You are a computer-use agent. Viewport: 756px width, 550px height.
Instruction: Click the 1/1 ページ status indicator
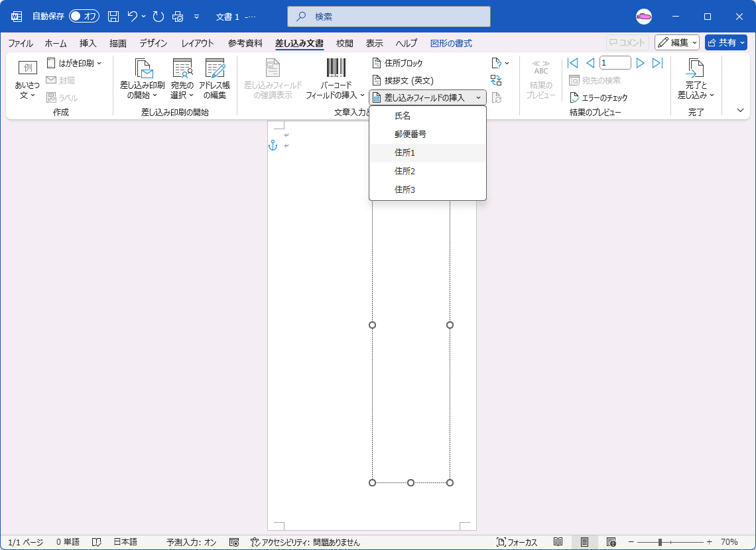pos(26,542)
